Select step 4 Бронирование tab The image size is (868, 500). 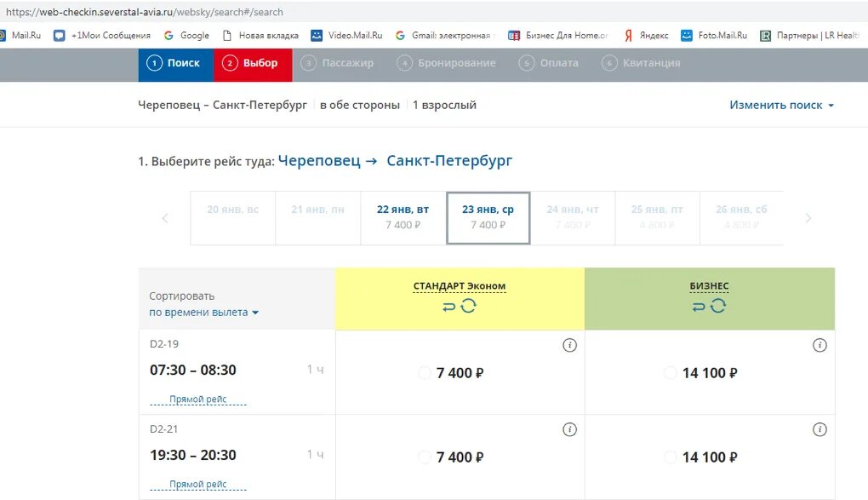click(446, 63)
